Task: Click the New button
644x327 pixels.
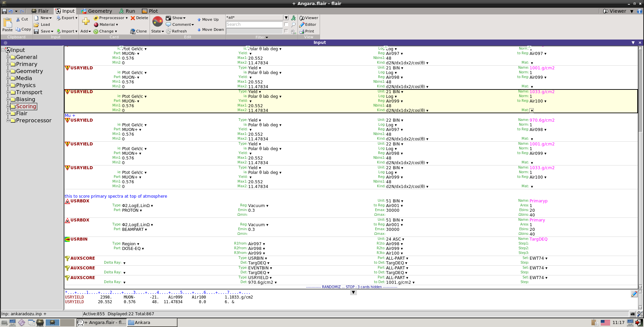Action: [43, 18]
